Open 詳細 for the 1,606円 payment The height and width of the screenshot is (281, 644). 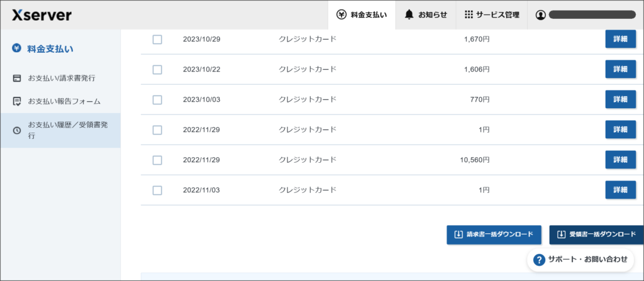pos(620,69)
